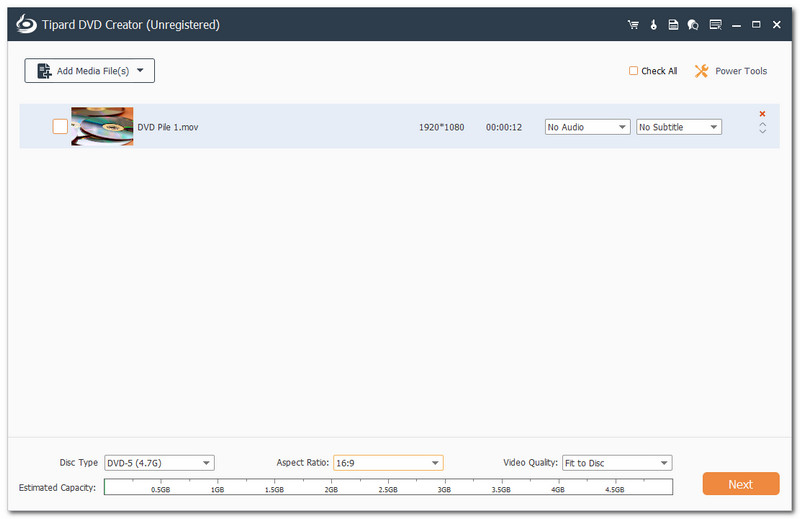
Task: Enable the Check All checkbox
Action: (x=633, y=71)
